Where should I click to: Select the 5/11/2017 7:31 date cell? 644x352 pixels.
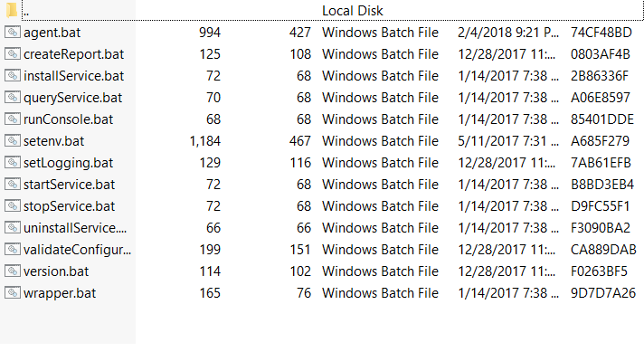coord(508,141)
